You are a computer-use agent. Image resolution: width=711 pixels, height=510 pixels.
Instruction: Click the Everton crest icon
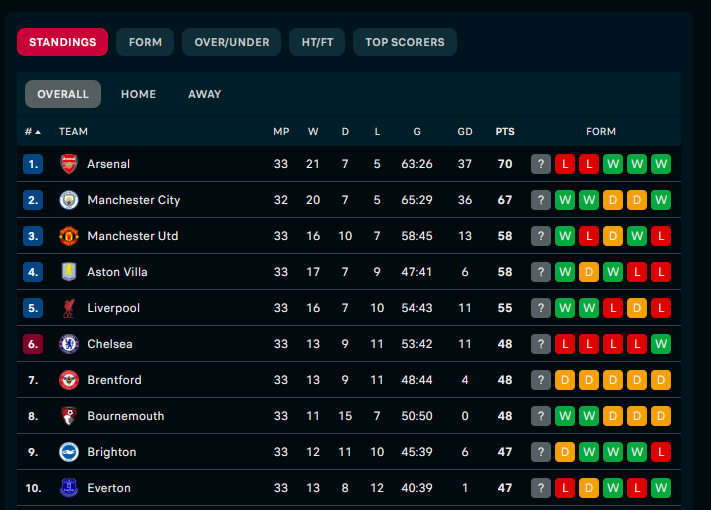[x=69, y=488]
